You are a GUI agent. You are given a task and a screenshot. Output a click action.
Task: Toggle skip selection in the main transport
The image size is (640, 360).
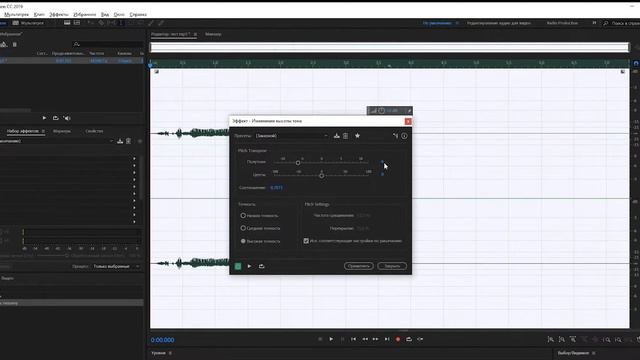(420, 339)
